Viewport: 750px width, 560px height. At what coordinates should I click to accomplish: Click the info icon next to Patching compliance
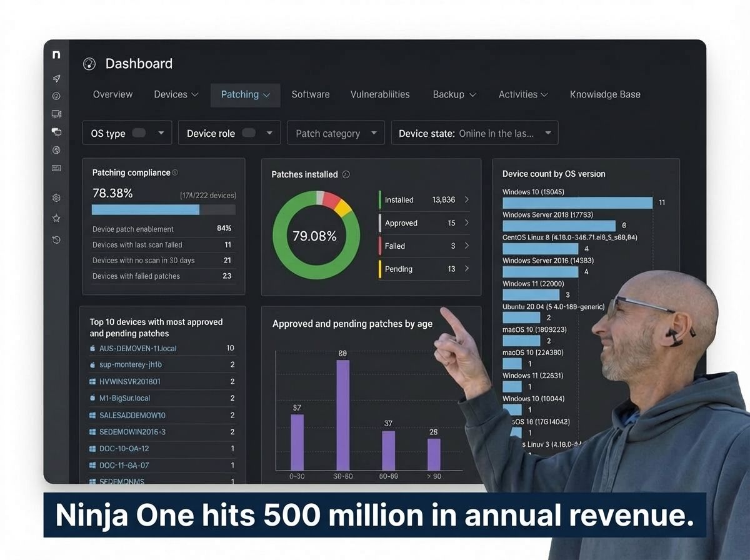(x=175, y=172)
